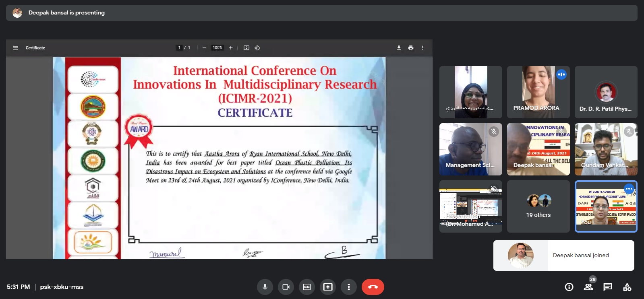Mute your microphone
The height and width of the screenshot is (299, 644).
(x=265, y=287)
